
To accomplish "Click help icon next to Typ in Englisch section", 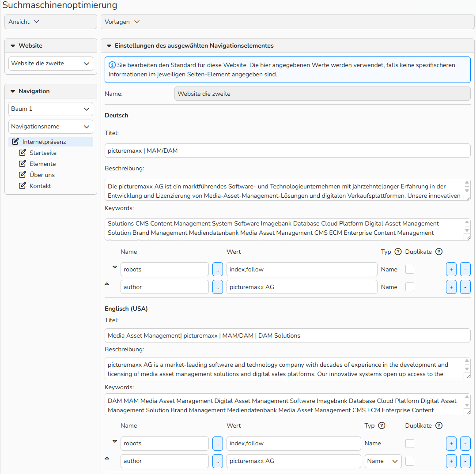I will (382, 425).
